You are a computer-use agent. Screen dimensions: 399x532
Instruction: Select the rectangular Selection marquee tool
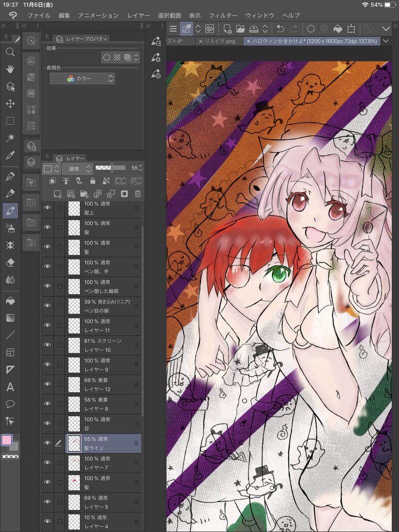tap(10, 121)
